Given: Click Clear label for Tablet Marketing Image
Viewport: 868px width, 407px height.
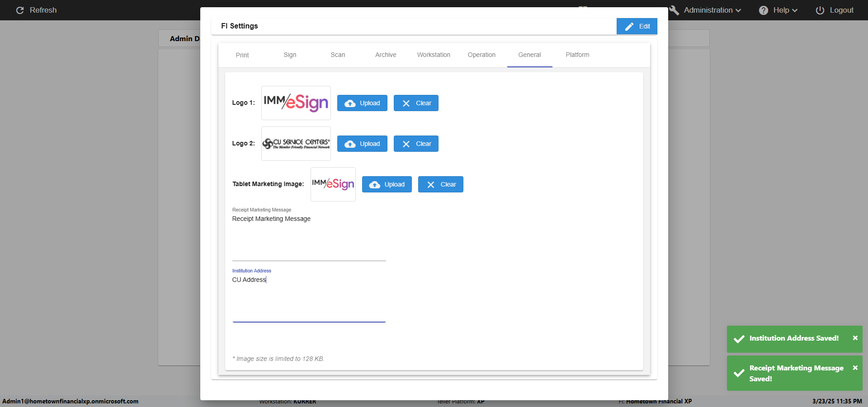Looking at the screenshot, I should pyautogui.click(x=448, y=184).
